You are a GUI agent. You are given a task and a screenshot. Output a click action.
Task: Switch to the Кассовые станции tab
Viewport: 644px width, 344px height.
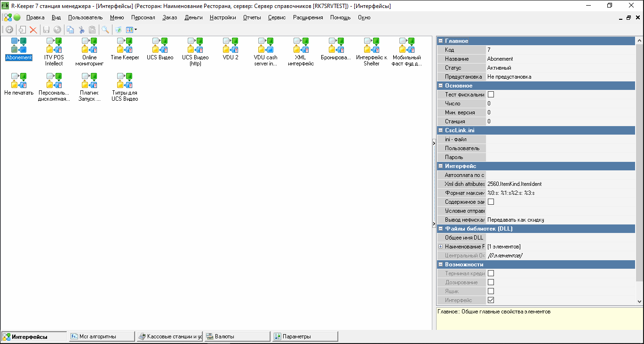tap(170, 336)
